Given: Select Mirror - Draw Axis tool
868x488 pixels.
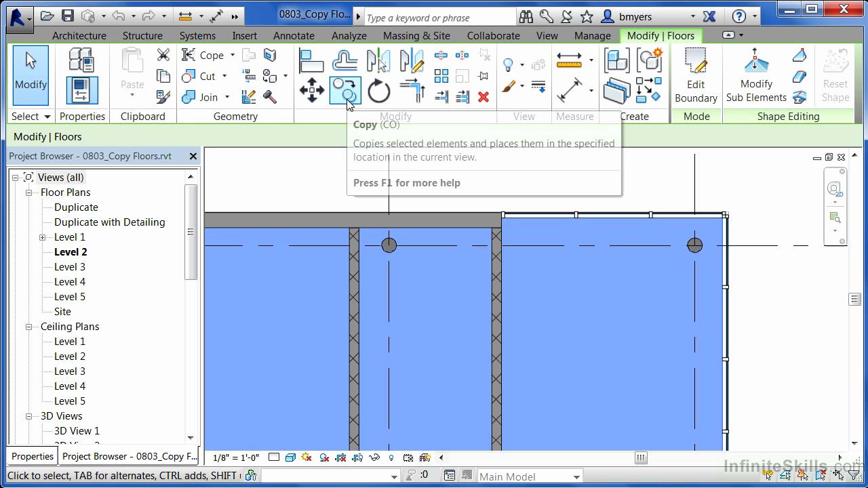Looking at the screenshot, I should pyautogui.click(x=412, y=61).
